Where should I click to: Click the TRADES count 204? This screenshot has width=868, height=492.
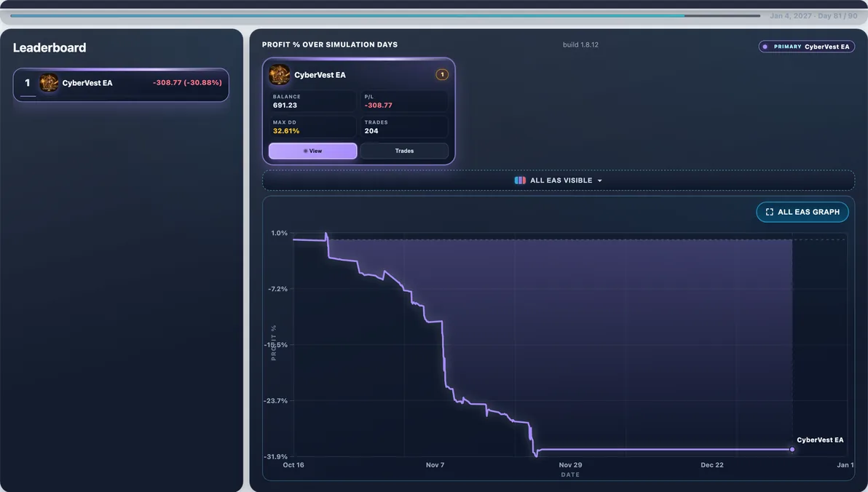[x=371, y=131]
